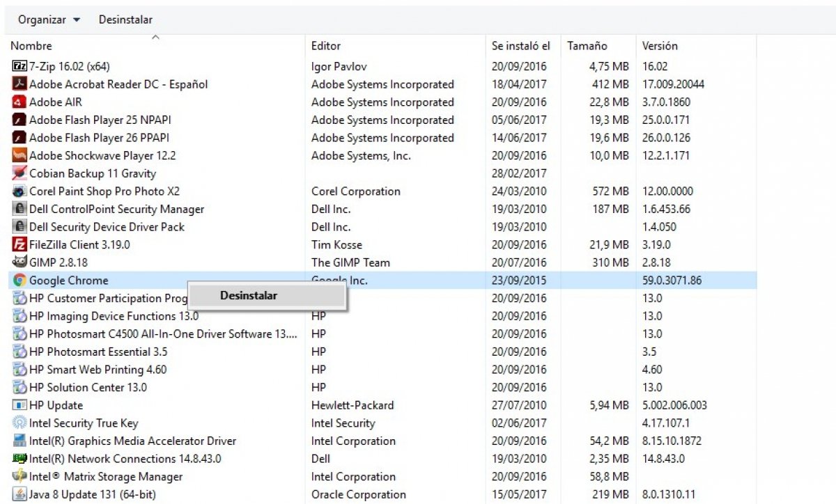The height and width of the screenshot is (504, 836).
Task: Click the HP Photosmart C4500 driver icon
Action: pos(20,334)
